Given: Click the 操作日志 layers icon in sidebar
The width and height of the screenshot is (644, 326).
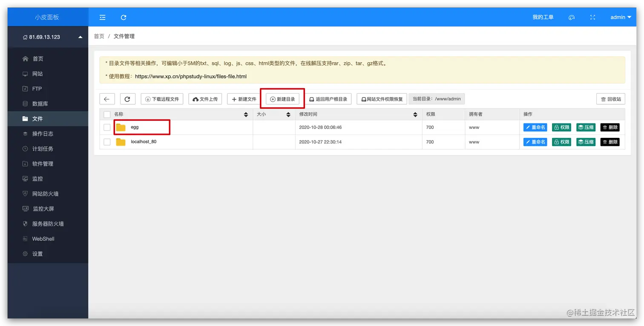Looking at the screenshot, I should (25, 134).
